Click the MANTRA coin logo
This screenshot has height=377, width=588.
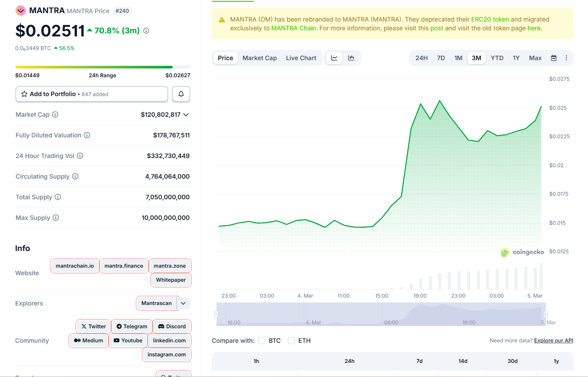tap(20, 10)
